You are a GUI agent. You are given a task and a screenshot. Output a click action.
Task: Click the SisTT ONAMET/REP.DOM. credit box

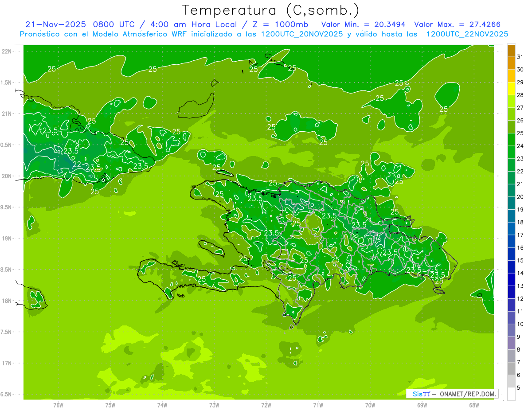pos(452,394)
